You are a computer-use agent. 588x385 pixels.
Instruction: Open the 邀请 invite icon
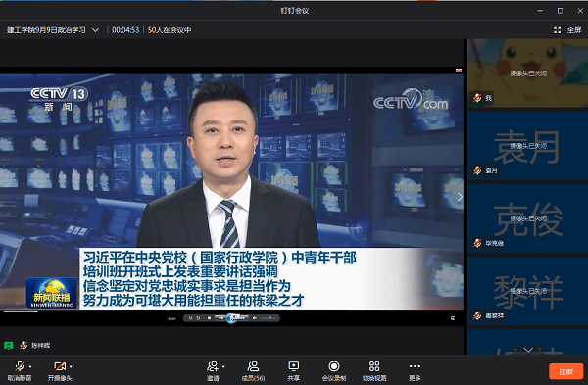(x=213, y=371)
